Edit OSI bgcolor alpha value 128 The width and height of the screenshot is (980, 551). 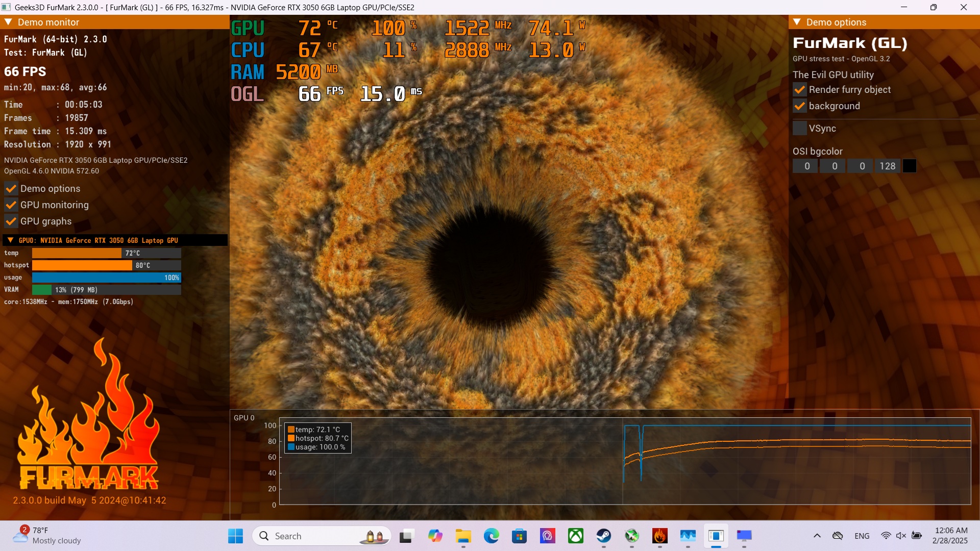[888, 166]
